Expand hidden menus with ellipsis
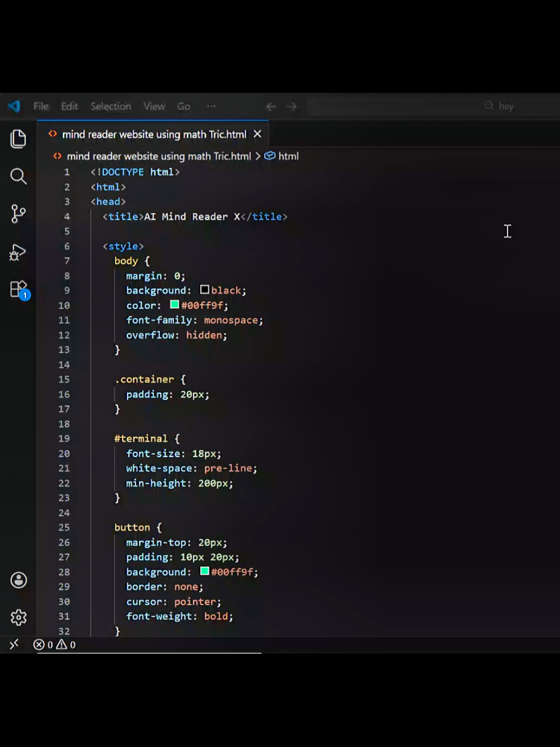The width and height of the screenshot is (560, 747). point(211,106)
